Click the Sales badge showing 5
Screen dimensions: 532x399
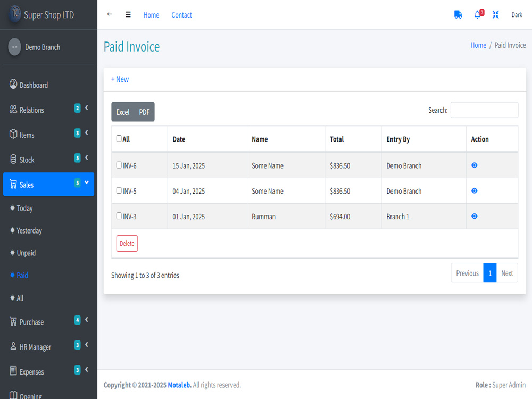pos(77,183)
